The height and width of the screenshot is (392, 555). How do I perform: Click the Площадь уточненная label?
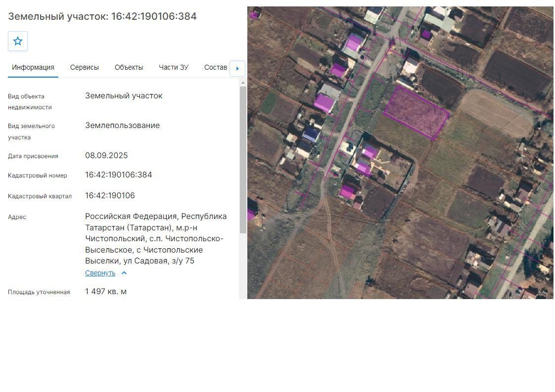coord(39,292)
